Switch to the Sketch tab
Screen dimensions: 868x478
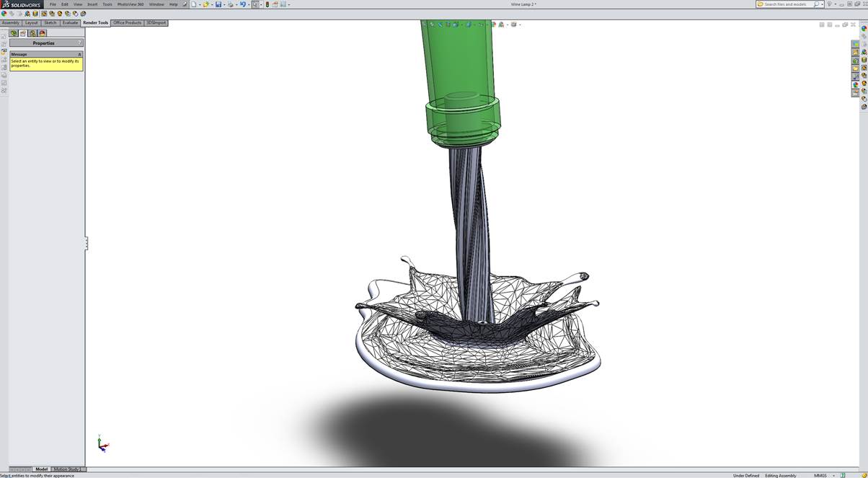(50, 22)
